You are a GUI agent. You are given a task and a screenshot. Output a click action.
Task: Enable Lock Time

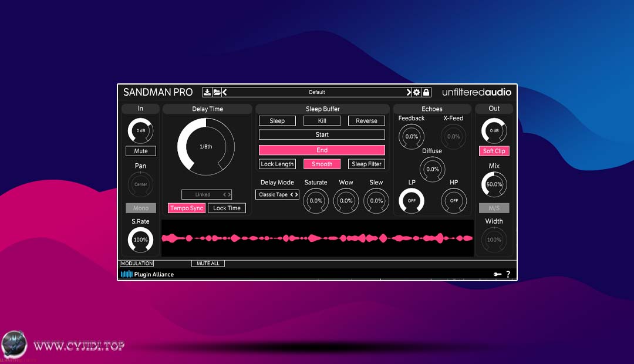(227, 208)
